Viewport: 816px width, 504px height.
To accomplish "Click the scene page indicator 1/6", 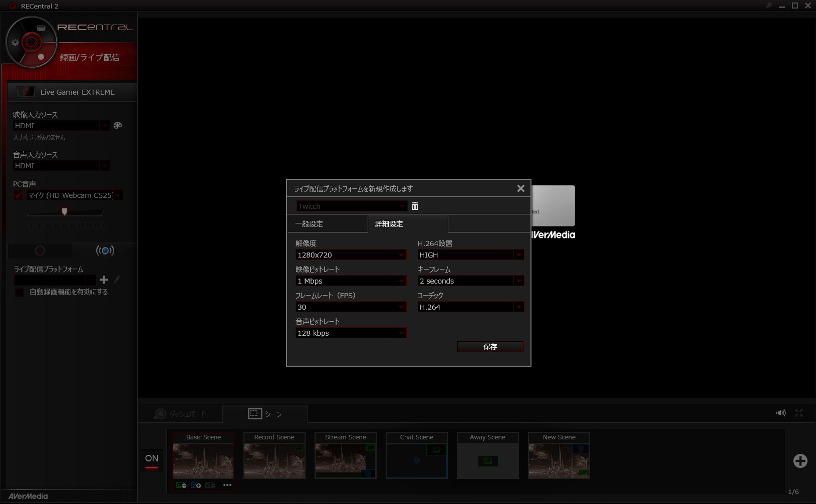I will pyautogui.click(x=793, y=492).
